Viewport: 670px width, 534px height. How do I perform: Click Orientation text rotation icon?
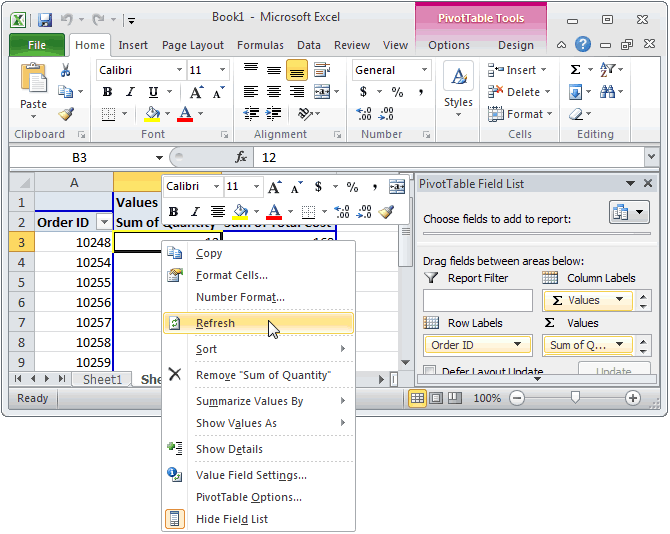coord(305,114)
